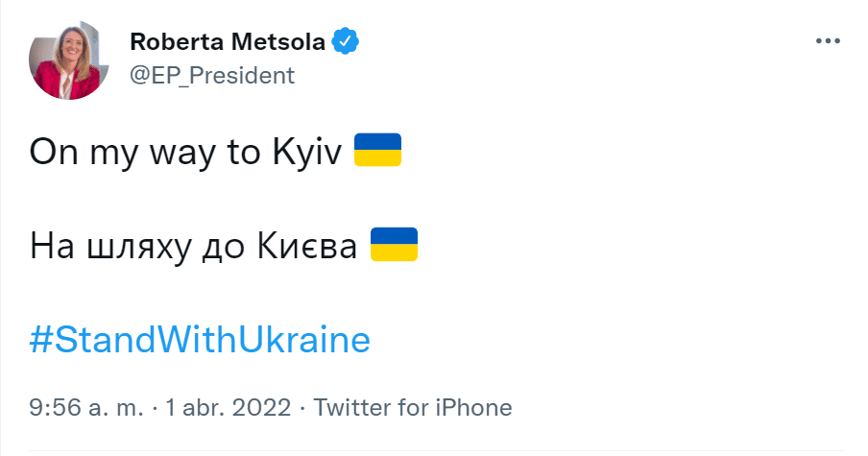Viewport: 868px width, 456px height.
Task: Open the Twitter for iPhone source link
Action: tap(413, 407)
